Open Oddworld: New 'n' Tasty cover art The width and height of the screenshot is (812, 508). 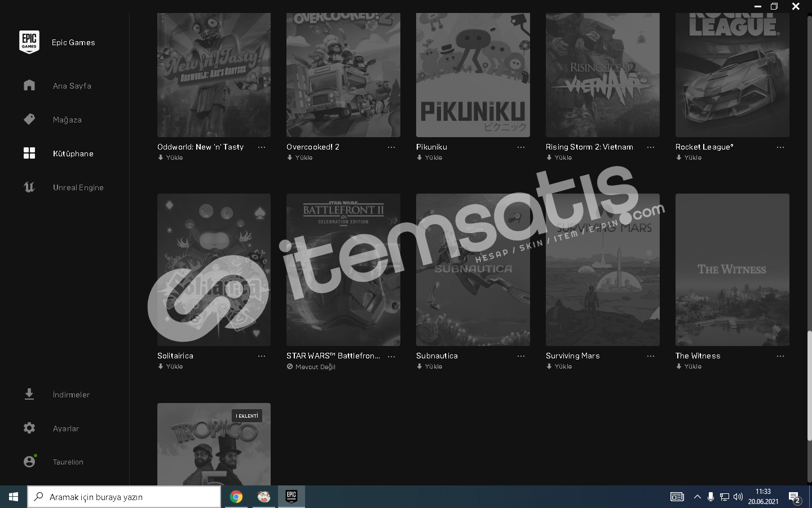pyautogui.click(x=214, y=75)
